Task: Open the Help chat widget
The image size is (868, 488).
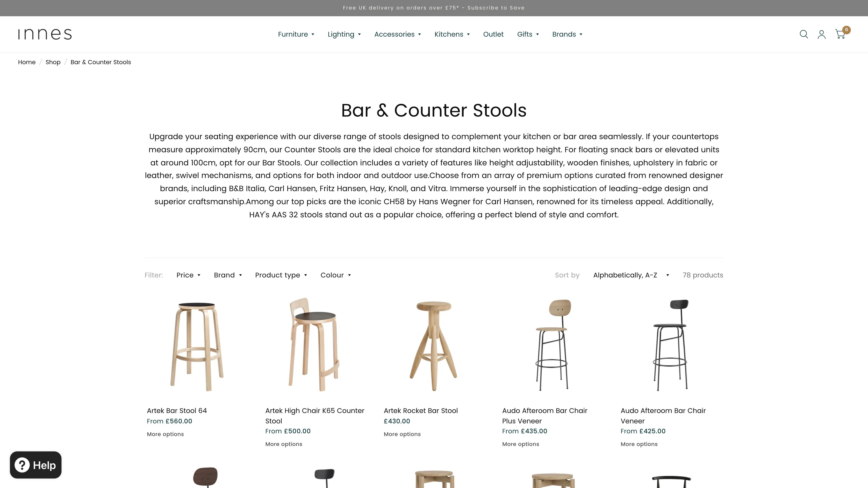Action: 36,465
